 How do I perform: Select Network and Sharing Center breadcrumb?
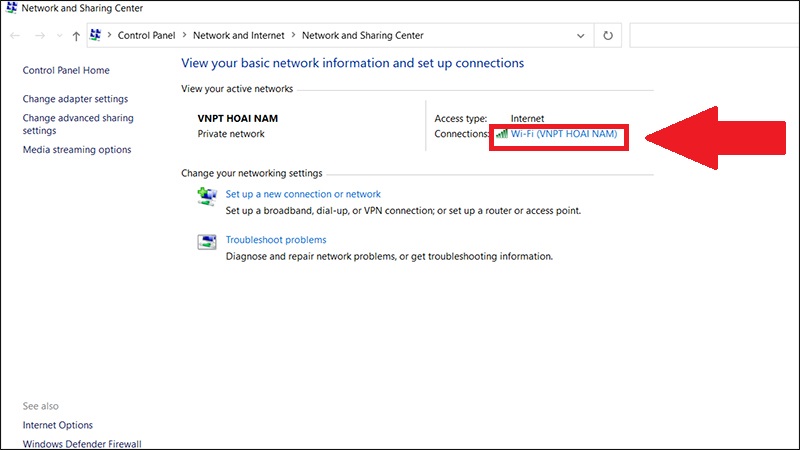point(363,35)
